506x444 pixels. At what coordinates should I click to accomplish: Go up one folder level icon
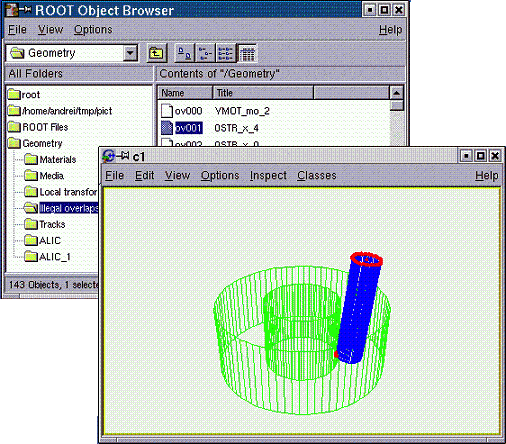[x=156, y=53]
